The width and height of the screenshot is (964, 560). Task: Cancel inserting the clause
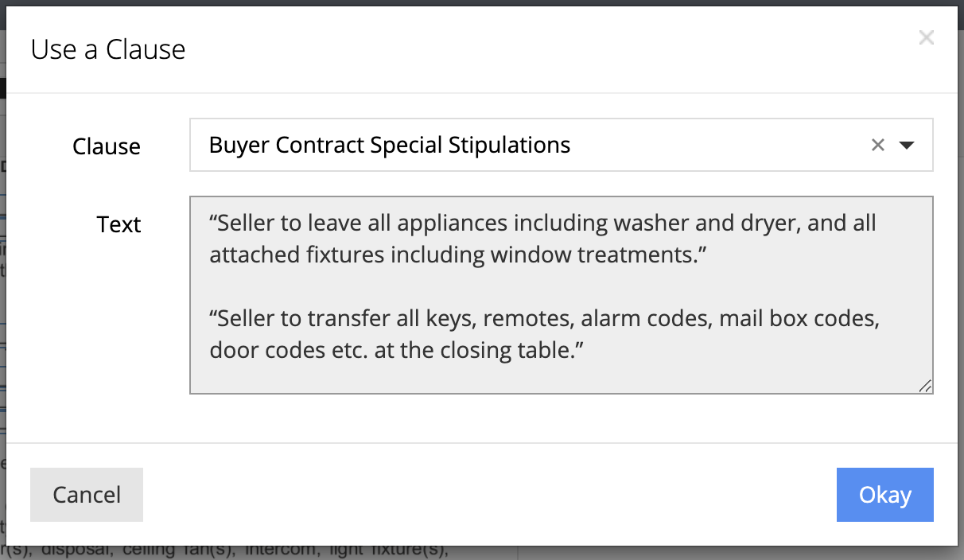tap(86, 494)
